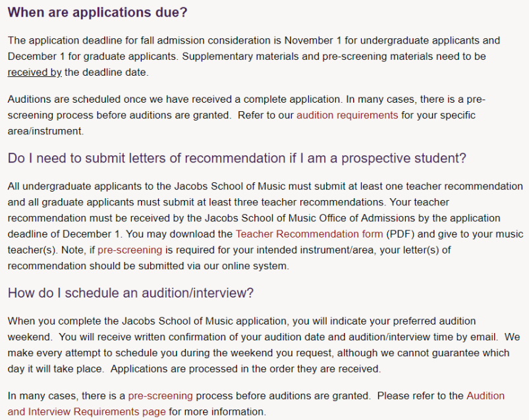Click "How do I schedule an audition/interview?" heading
Screen dimensions: 529x420
click(x=130, y=293)
